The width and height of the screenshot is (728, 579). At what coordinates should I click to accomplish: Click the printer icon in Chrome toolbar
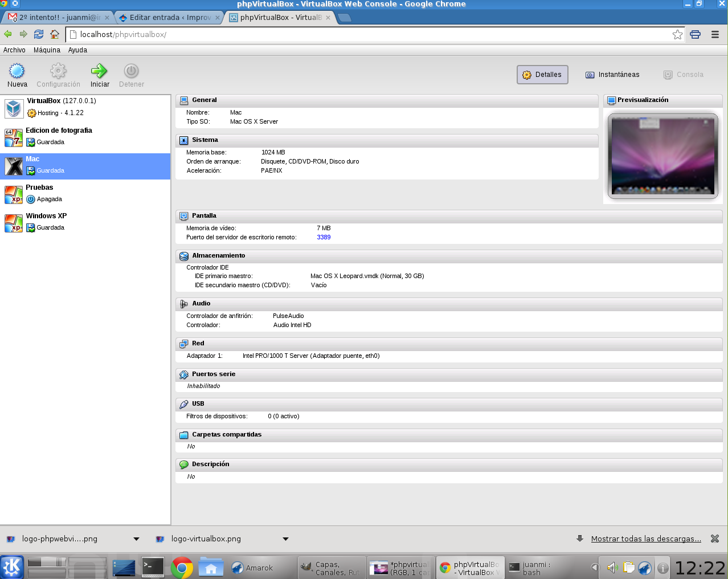696,35
